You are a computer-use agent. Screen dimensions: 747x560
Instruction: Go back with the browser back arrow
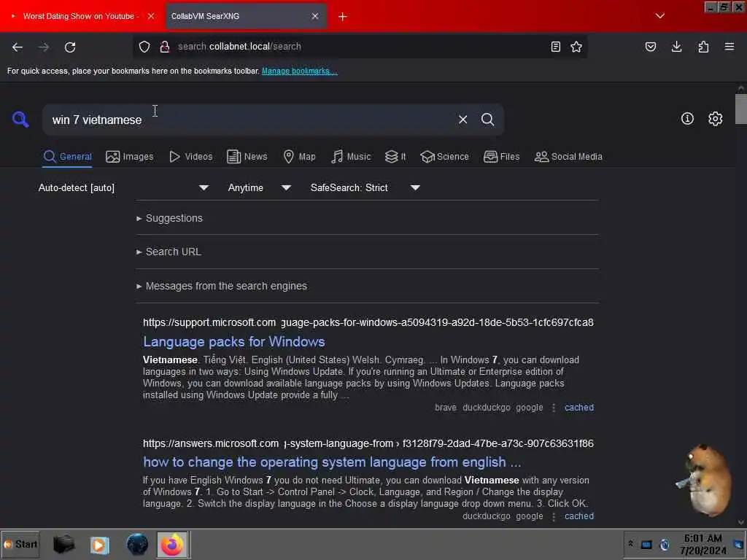tap(18, 47)
